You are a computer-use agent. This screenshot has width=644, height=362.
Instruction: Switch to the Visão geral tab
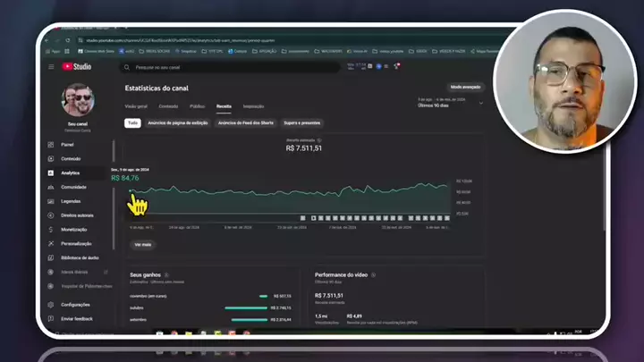point(136,105)
